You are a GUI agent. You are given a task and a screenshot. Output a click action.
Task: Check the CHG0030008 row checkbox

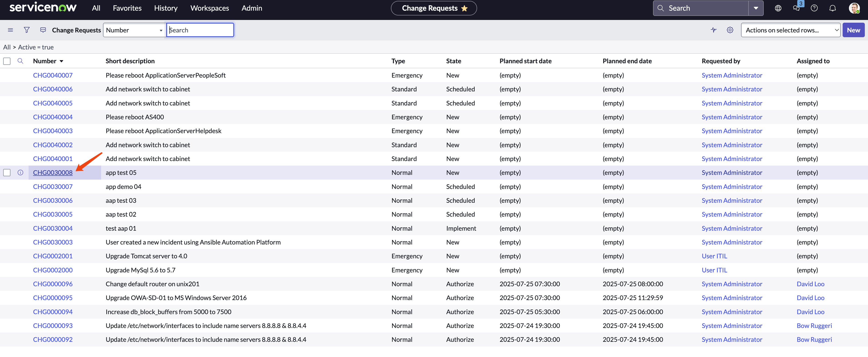click(7, 173)
